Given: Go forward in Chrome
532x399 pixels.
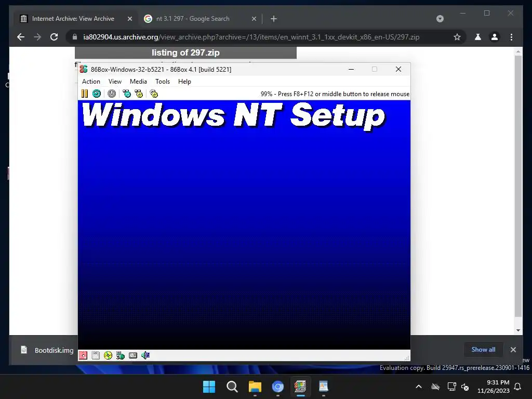Looking at the screenshot, I should 37,37.
